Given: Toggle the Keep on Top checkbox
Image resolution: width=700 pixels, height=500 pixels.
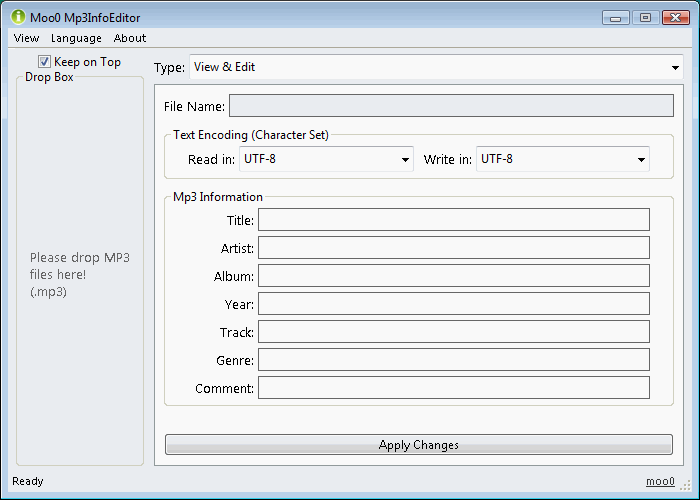Looking at the screenshot, I should (44, 62).
